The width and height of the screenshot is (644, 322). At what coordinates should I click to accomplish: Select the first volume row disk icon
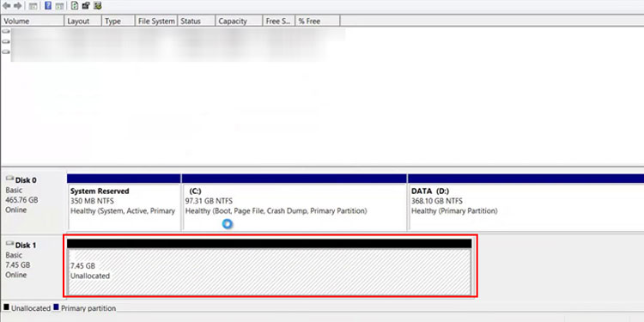pyautogui.click(x=6, y=31)
